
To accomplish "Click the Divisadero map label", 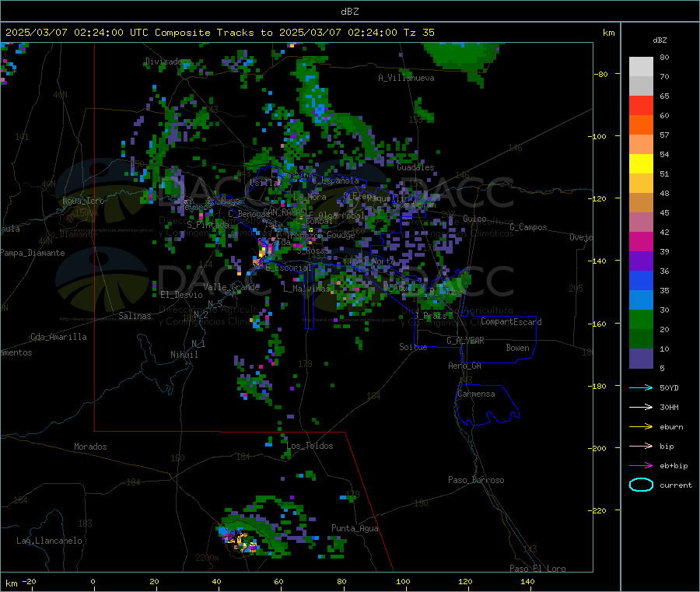I will point(168,61).
